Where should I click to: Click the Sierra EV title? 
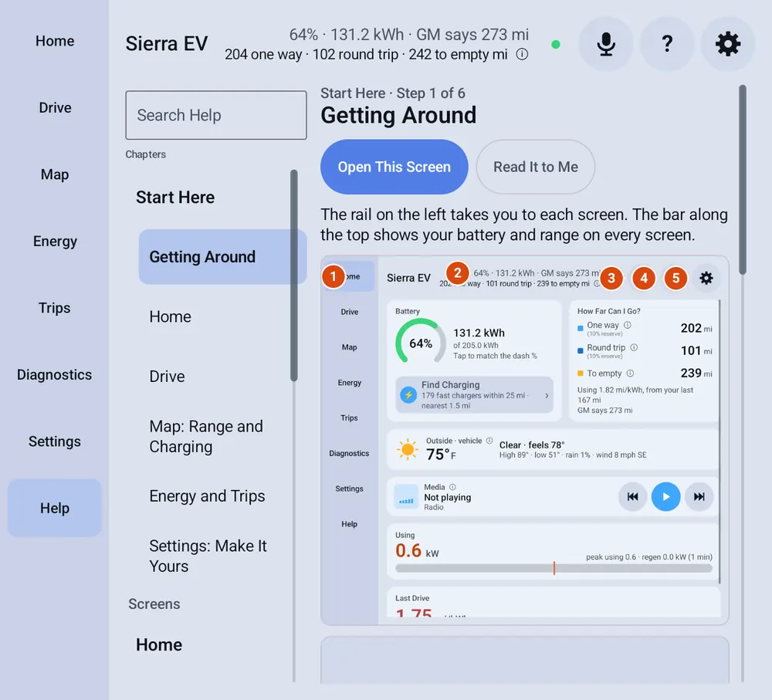pos(167,44)
